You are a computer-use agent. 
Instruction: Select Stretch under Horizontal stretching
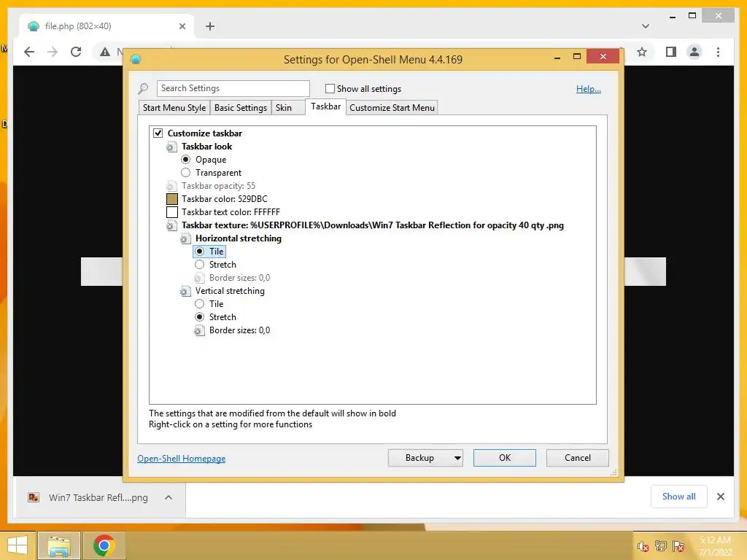[199, 265]
